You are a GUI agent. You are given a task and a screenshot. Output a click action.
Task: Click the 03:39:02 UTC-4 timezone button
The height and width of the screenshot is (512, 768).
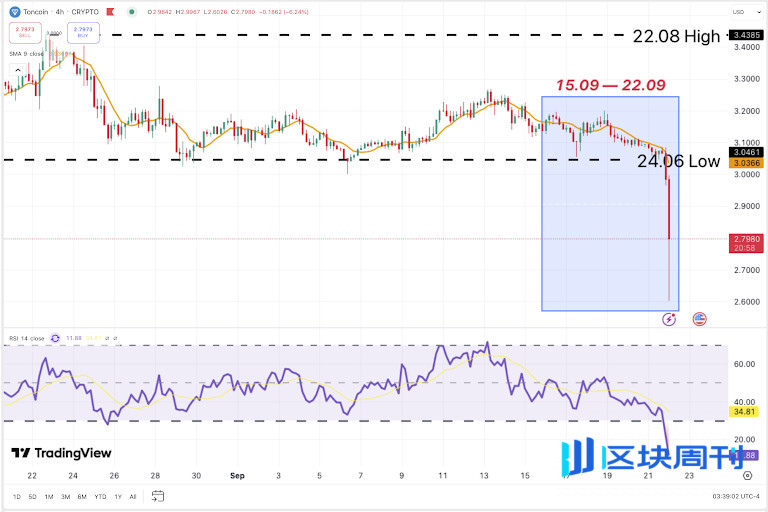pyautogui.click(x=736, y=497)
